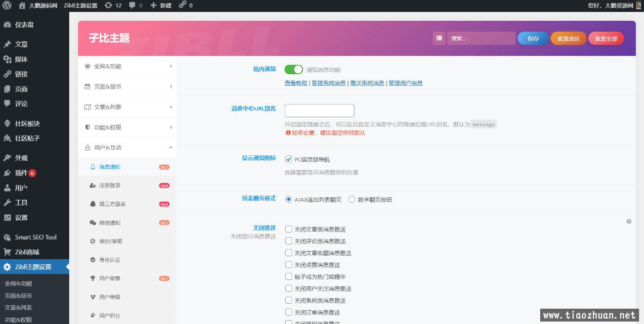
Task: Click the V icon of 用户等级
Action: click(92, 297)
